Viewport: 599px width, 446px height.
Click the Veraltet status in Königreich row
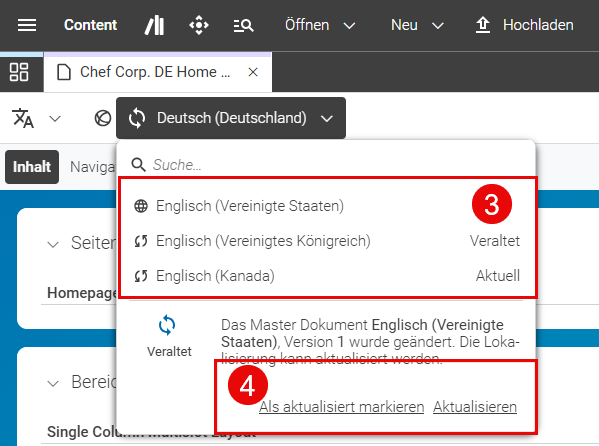[x=495, y=241]
